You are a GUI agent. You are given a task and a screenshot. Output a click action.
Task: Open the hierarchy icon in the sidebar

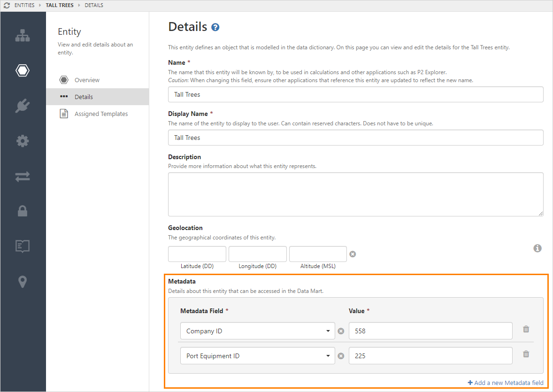23,36
